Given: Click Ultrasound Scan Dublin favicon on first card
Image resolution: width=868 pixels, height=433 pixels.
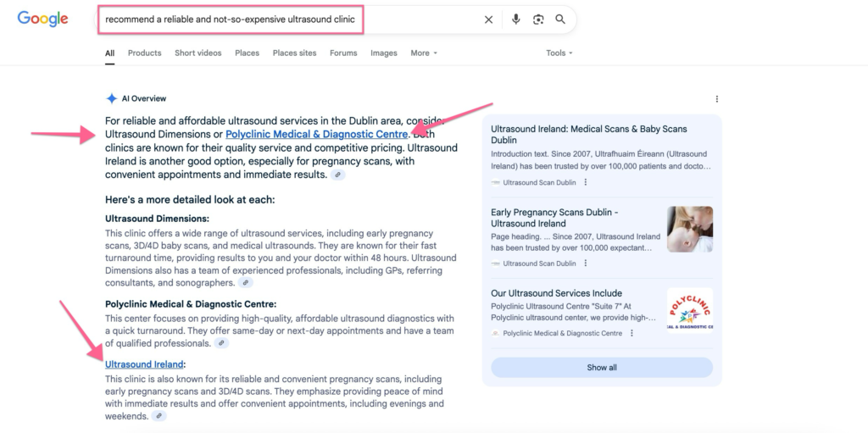Looking at the screenshot, I should coord(495,183).
